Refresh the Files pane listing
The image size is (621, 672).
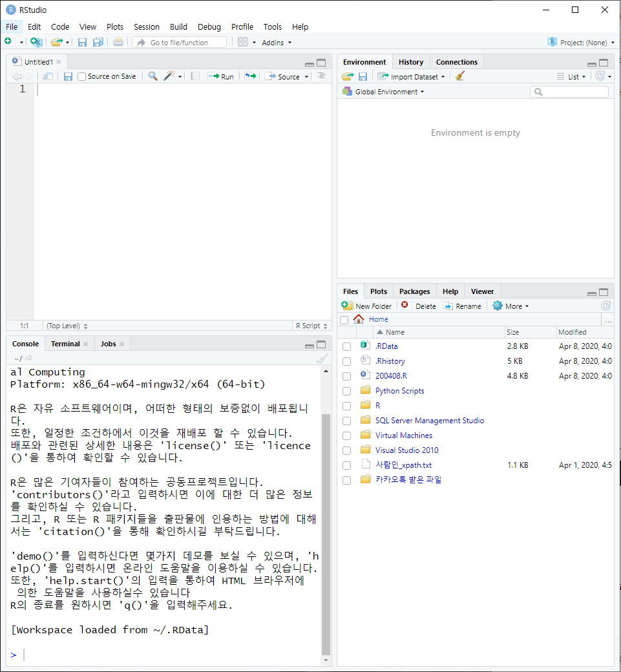pos(605,306)
